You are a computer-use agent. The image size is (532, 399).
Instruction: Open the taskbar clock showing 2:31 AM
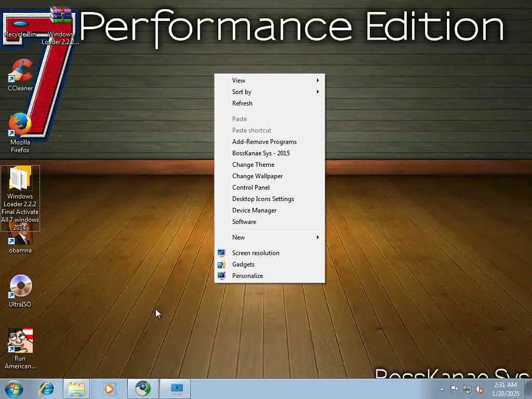coord(506,389)
